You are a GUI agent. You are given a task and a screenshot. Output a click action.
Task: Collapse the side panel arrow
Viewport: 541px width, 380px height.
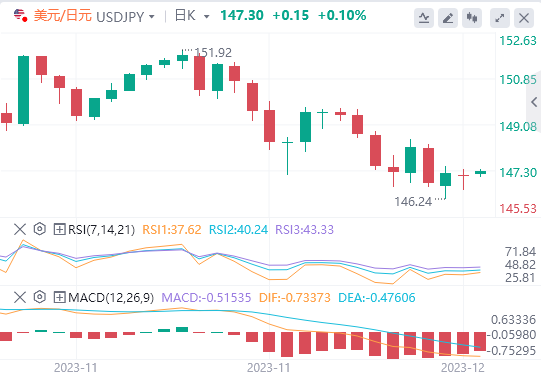[x=534, y=102]
